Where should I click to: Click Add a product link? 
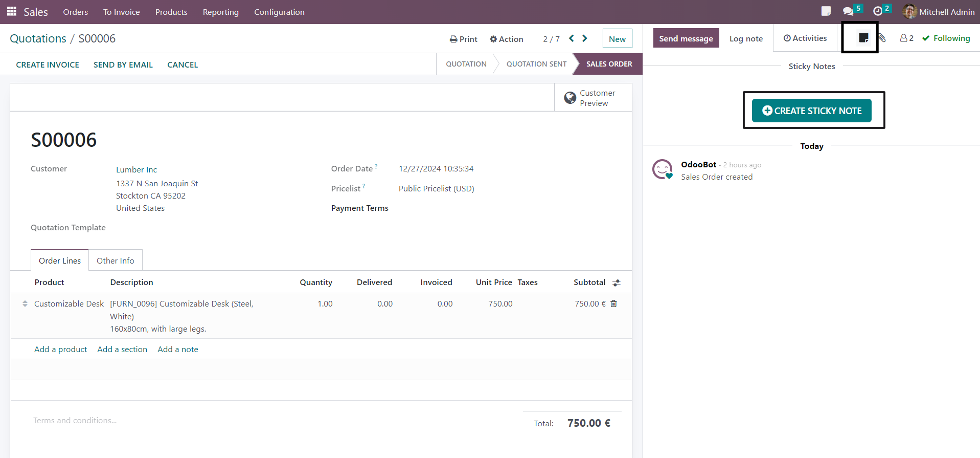click(61, 349)
